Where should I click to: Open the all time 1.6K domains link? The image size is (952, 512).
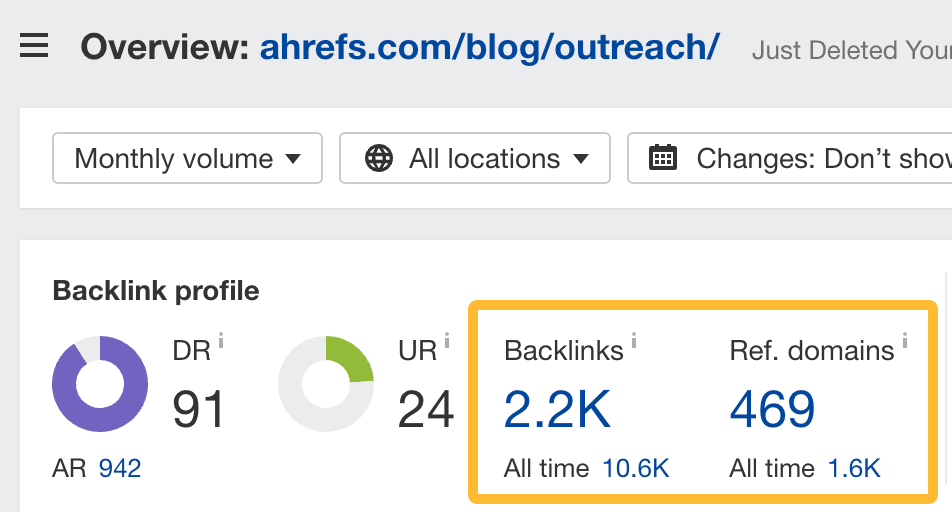(854, 468)
